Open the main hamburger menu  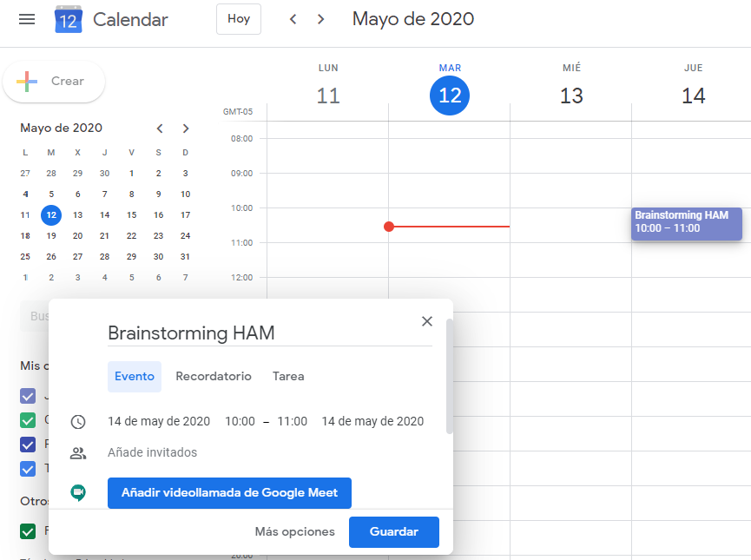tap(27, 19)
